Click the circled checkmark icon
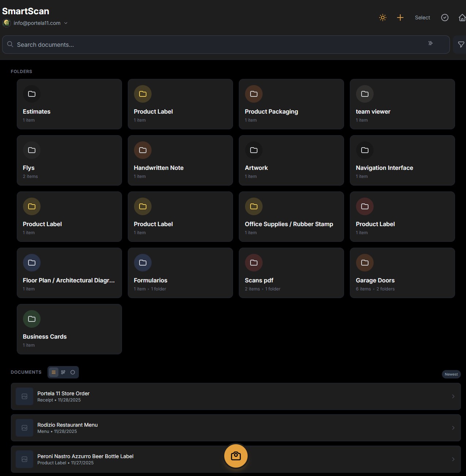 tap(444, 18)
